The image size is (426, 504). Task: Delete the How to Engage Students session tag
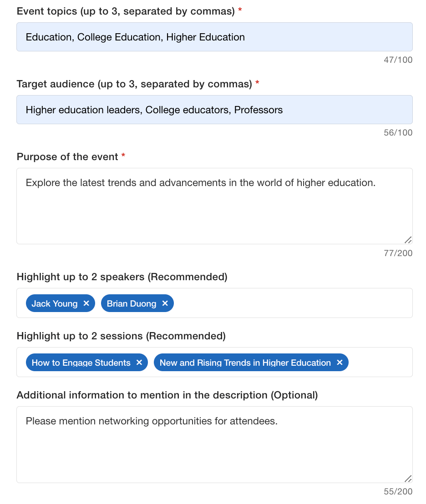pyautogui.click(x=139, y=363)
